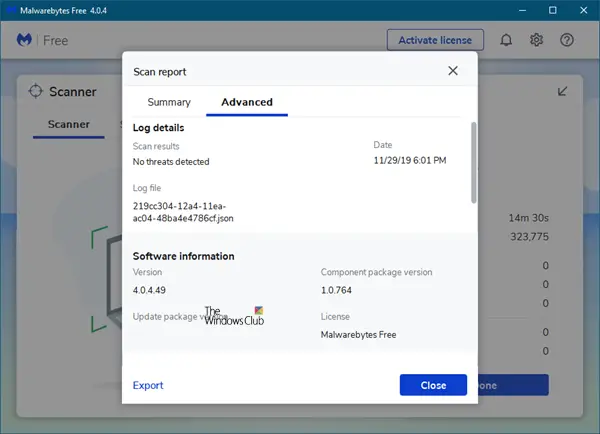Click the 'No threats detected' result text
This screenshot has width=600, height=434.
point(171,162)
